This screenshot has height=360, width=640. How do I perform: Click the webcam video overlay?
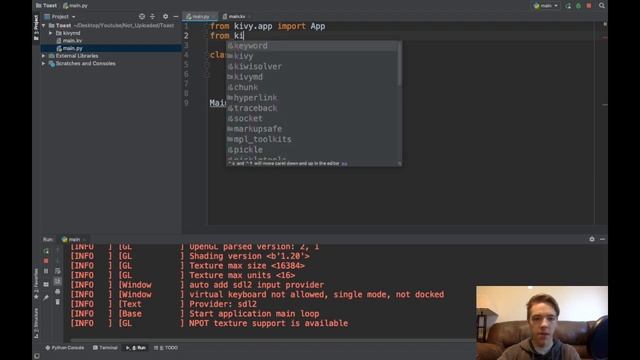click(x=542, y=323)
